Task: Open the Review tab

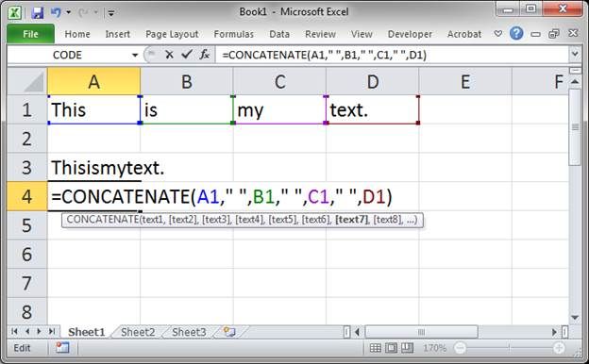Action: pos(320,34)
